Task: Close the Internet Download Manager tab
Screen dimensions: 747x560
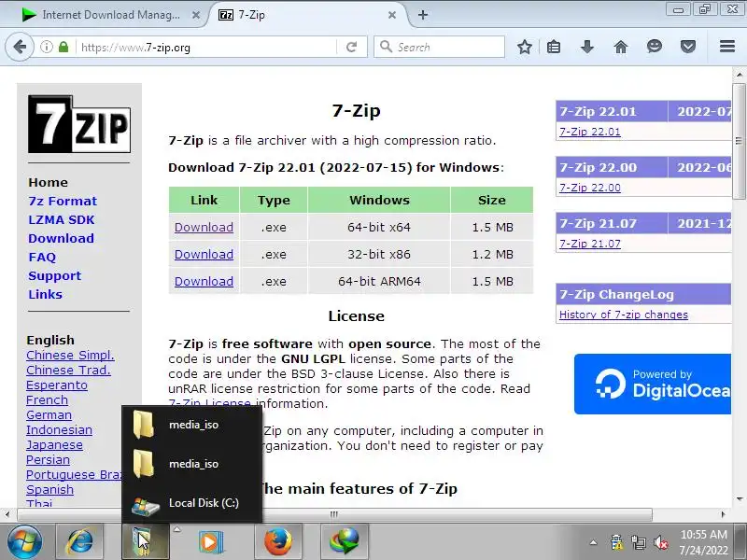Action: click(x=196, y=15)
